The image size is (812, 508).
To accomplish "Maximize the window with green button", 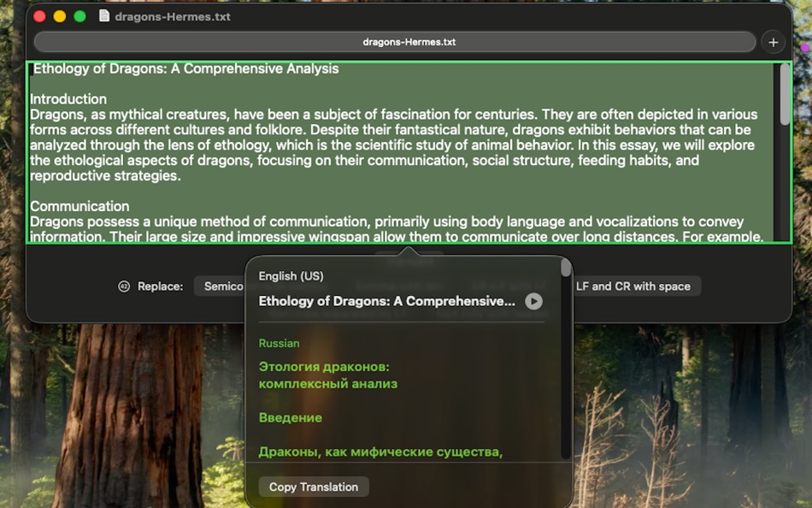I will pos(79,16).
